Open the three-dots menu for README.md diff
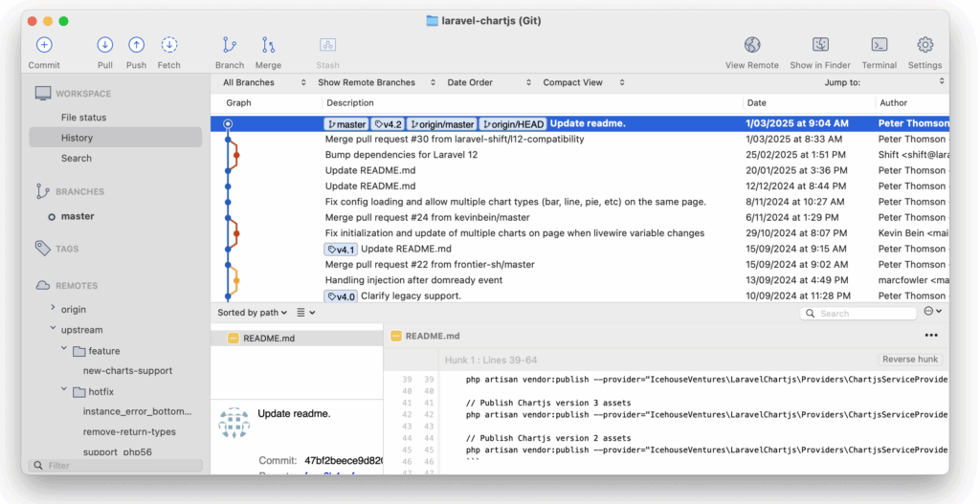The height and width of the screenshot is (504, 980). coord(931,336)
